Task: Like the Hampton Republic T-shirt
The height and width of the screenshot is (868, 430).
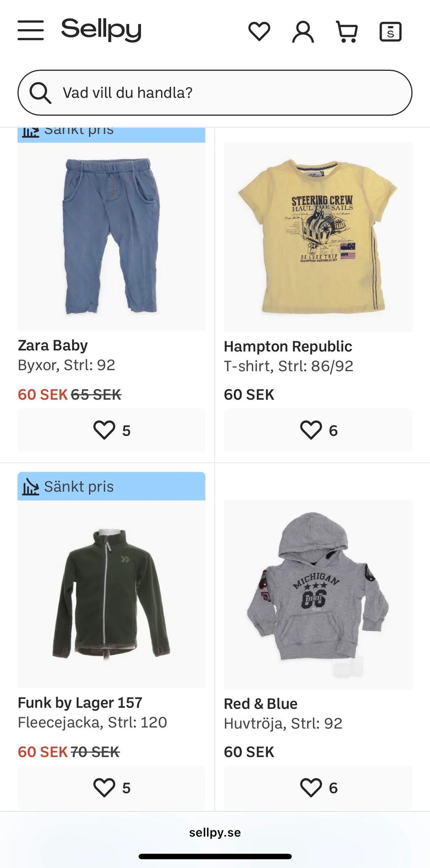Action: point(318,430)
